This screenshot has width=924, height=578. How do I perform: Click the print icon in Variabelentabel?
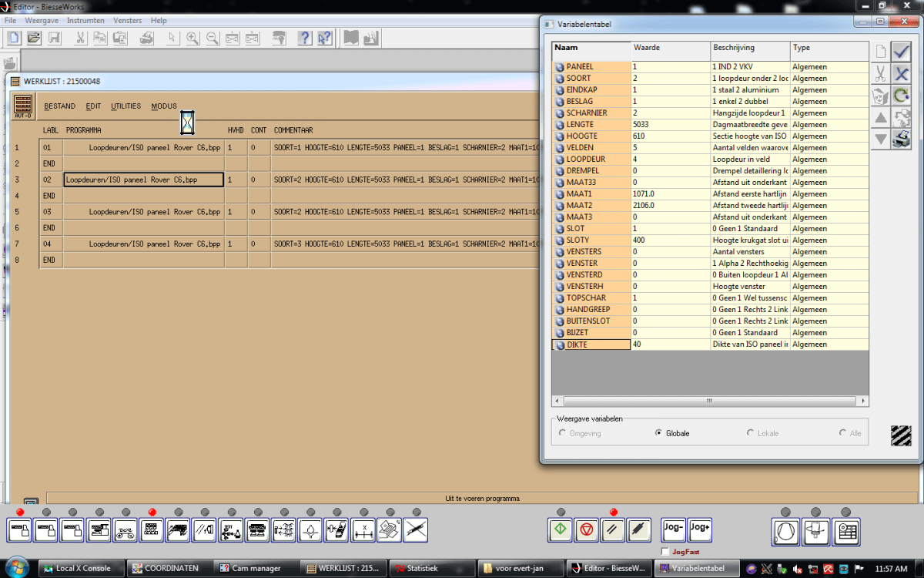(x=902, y=139)
